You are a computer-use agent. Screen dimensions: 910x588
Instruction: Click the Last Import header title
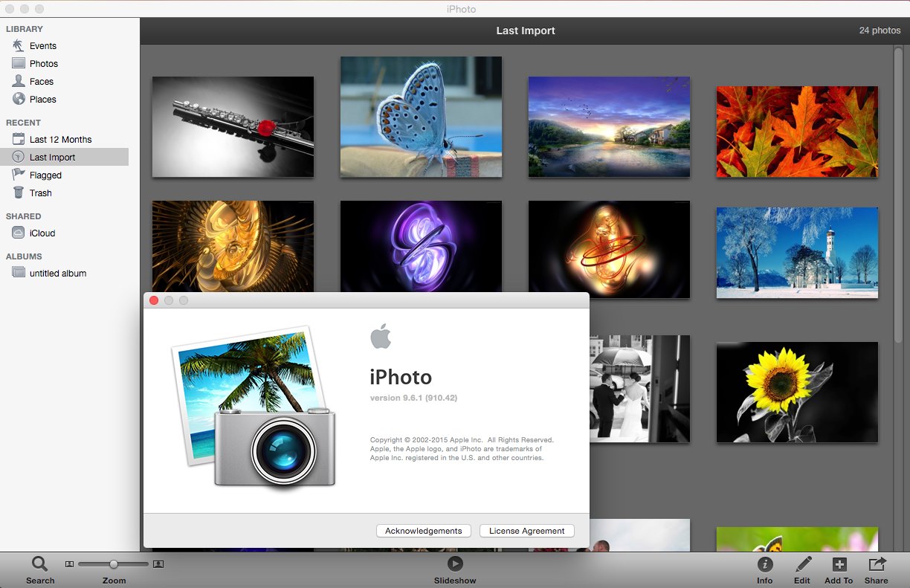pos(526,30)
